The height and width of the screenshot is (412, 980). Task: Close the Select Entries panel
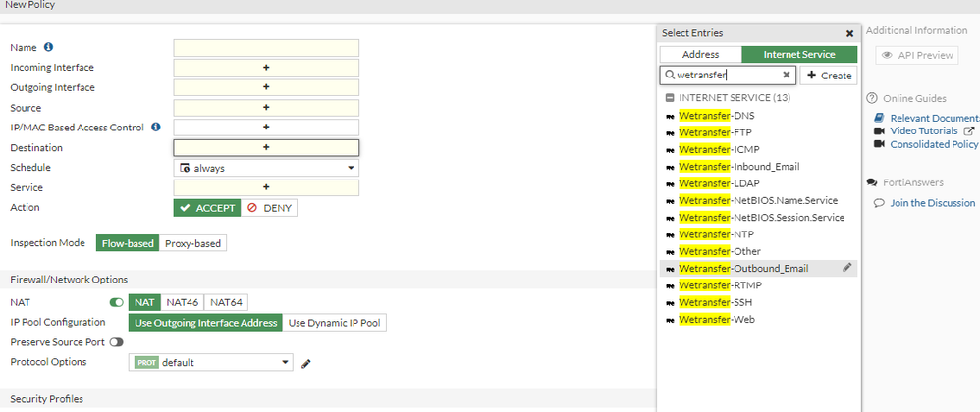coord(849,33)
